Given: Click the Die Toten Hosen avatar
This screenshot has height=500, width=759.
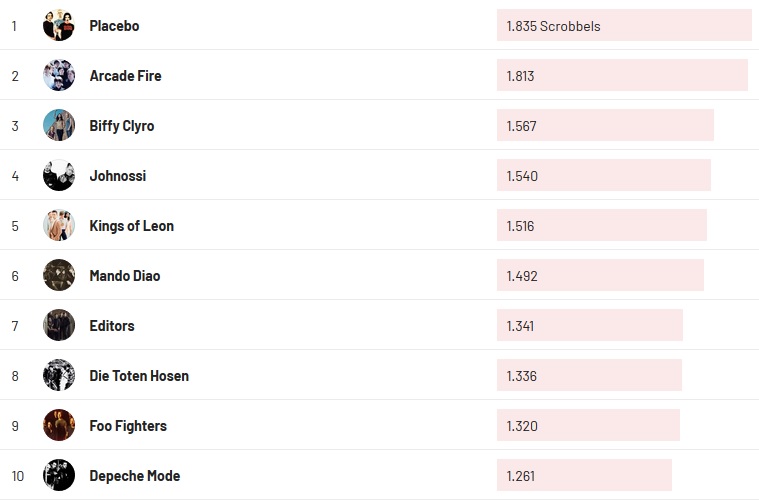Looking at the screenshot, I should 59,376.
